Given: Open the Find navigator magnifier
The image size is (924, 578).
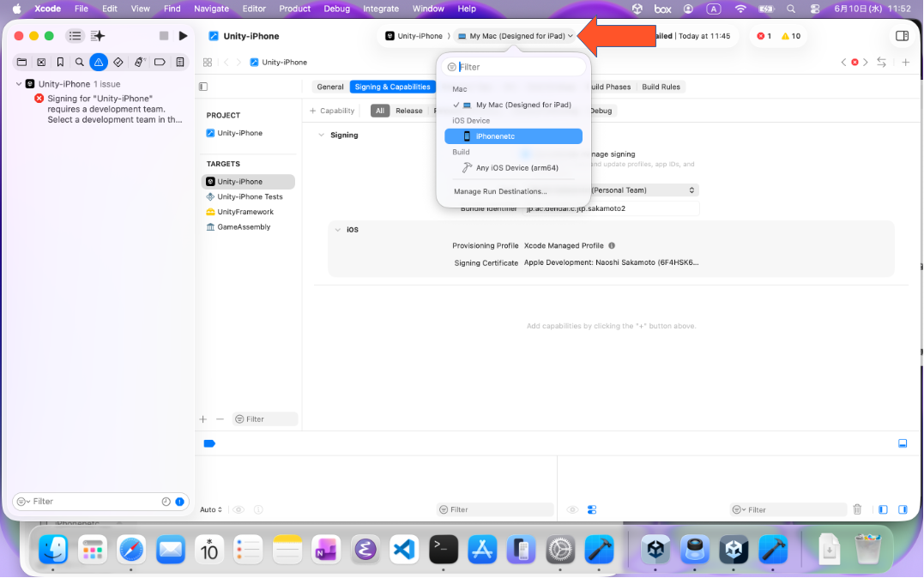Looking at the screenshot, I should coord(79,62).
